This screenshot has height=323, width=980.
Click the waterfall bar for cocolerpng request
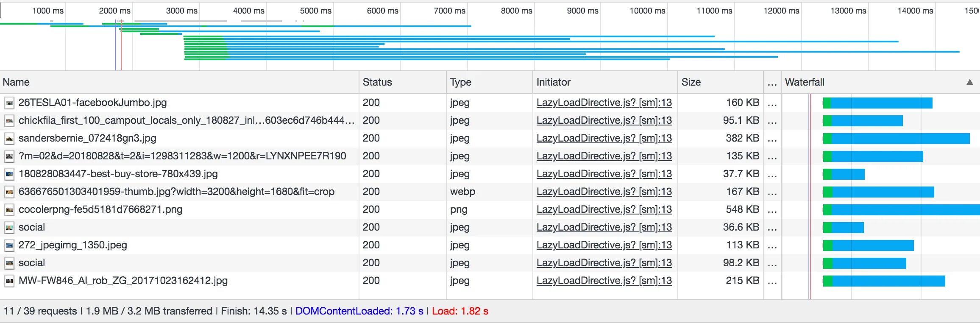[901, 209]
